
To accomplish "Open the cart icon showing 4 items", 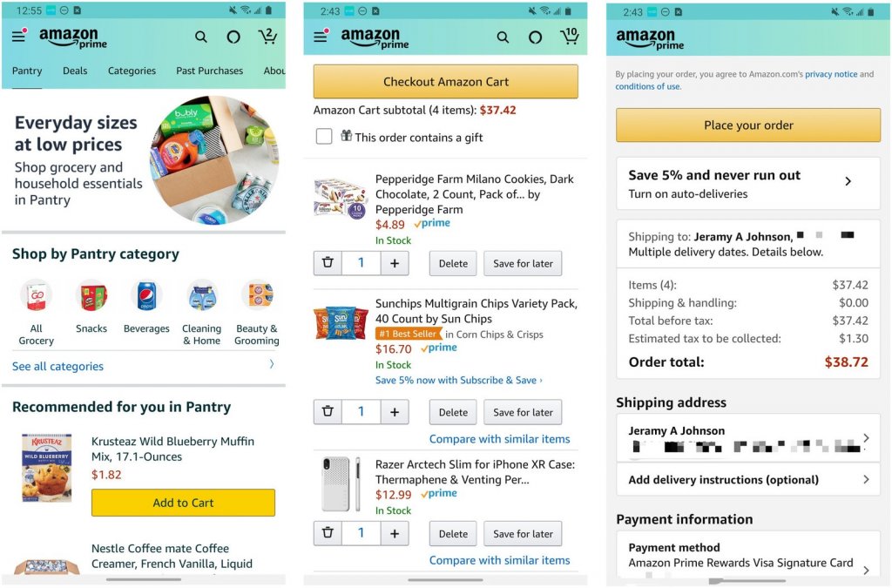I will (571, 37).
